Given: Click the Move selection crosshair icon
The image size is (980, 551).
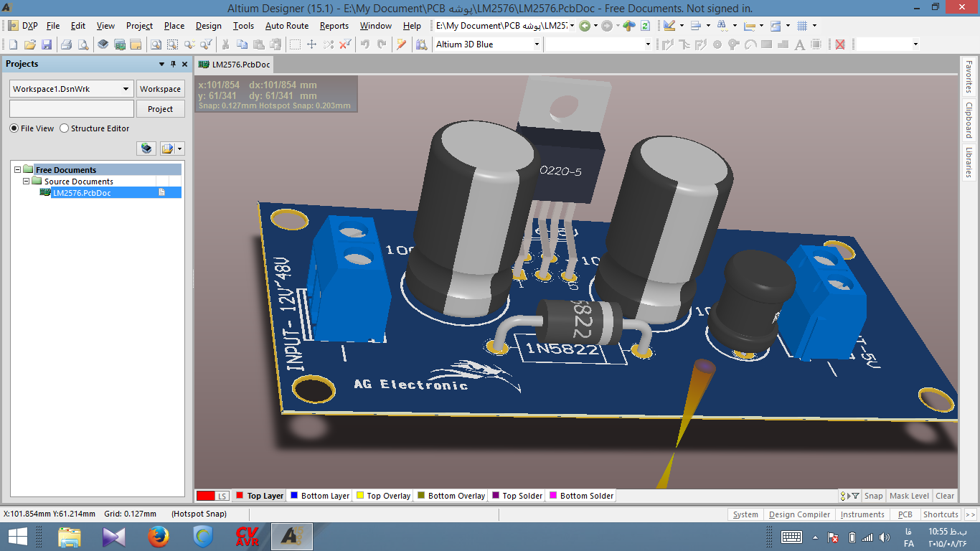Looking at the screenshot, I should pos(311,44).
